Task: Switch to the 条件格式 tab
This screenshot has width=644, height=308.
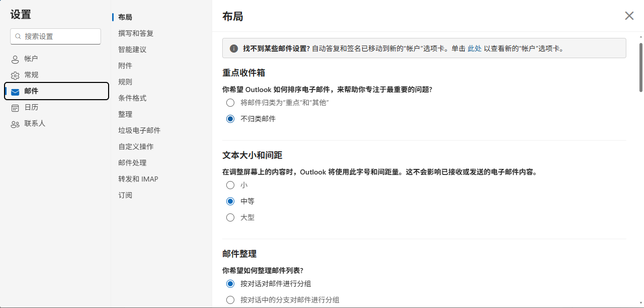Action: 132,98
